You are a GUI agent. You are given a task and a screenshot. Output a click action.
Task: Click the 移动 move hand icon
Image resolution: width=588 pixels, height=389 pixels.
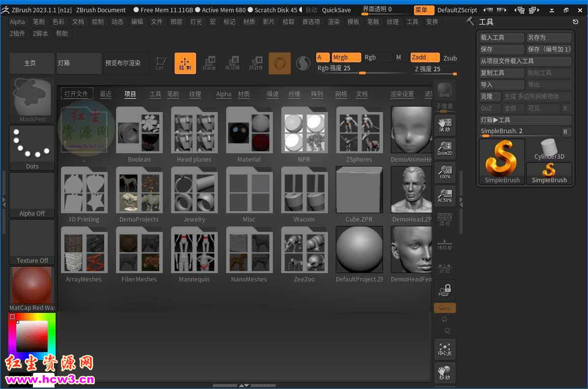445,372
